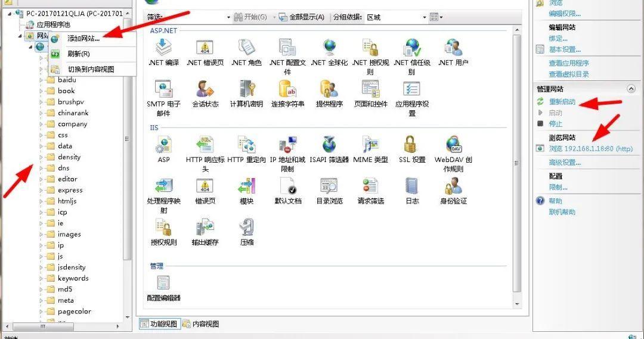Select the chinarank folder in the tree

(x=73, y=113)
